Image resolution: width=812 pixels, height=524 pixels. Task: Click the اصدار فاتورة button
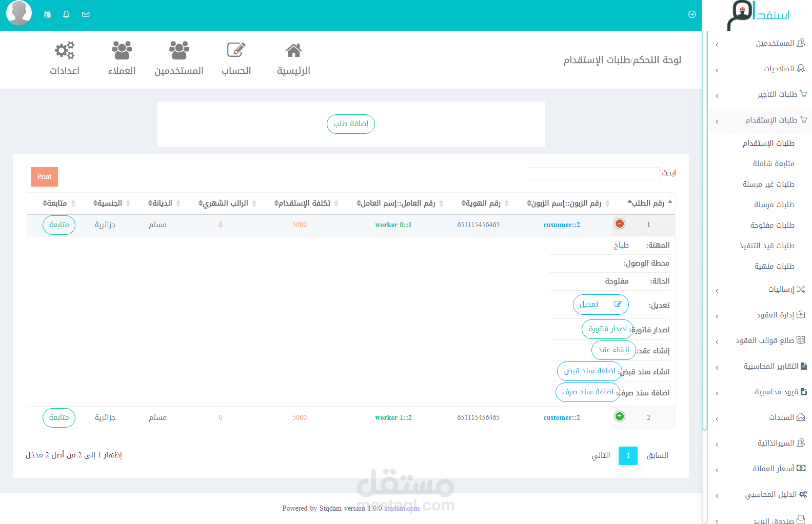(x=607, y=329)
